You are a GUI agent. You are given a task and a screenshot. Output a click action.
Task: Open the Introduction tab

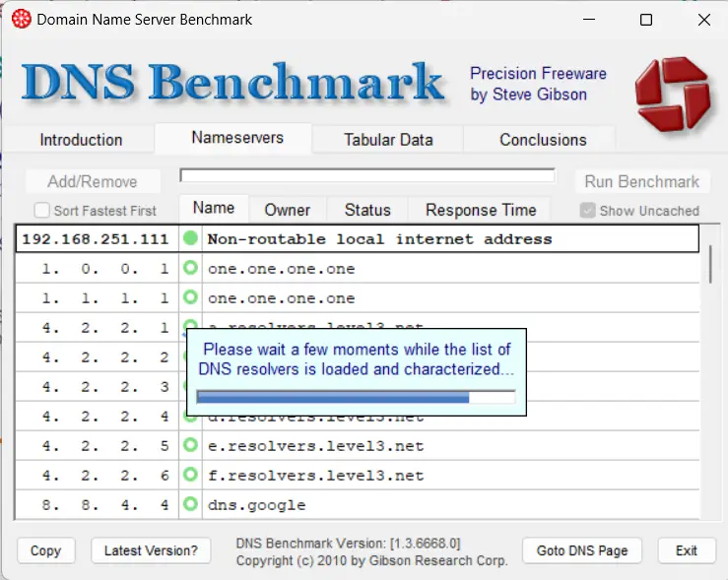coord(81,140)
